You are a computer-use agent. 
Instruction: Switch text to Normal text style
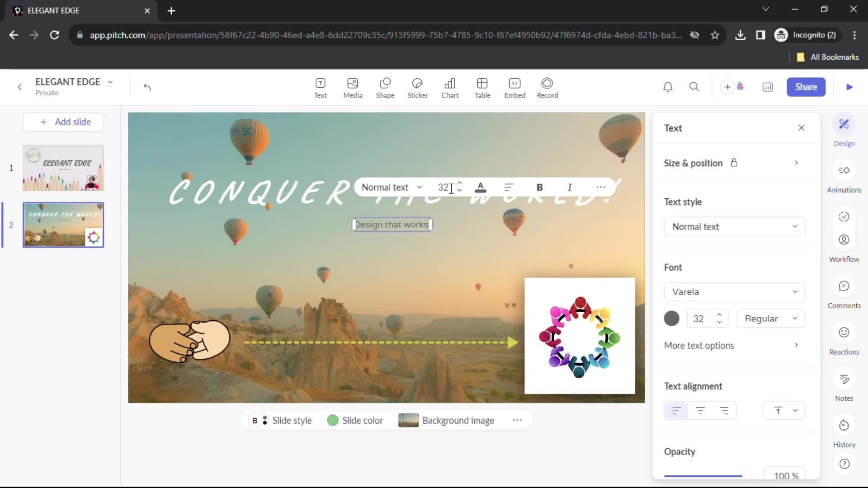pyautogui.click(x=735, y=226)
